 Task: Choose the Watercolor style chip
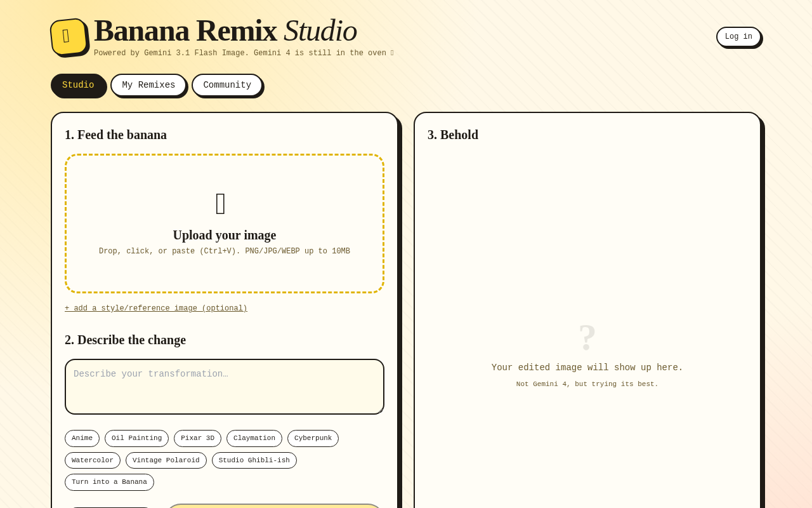pyautogui.click(x=93, y=460)
